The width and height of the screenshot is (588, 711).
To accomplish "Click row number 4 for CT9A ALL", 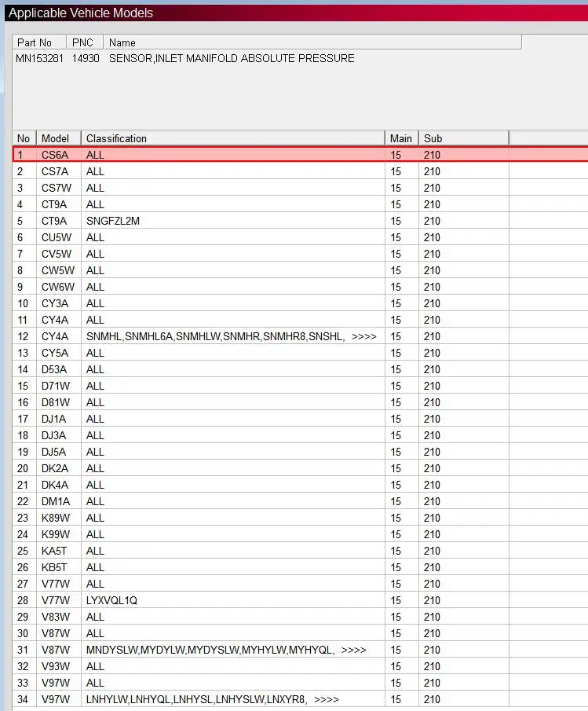I will coord(20,204).
